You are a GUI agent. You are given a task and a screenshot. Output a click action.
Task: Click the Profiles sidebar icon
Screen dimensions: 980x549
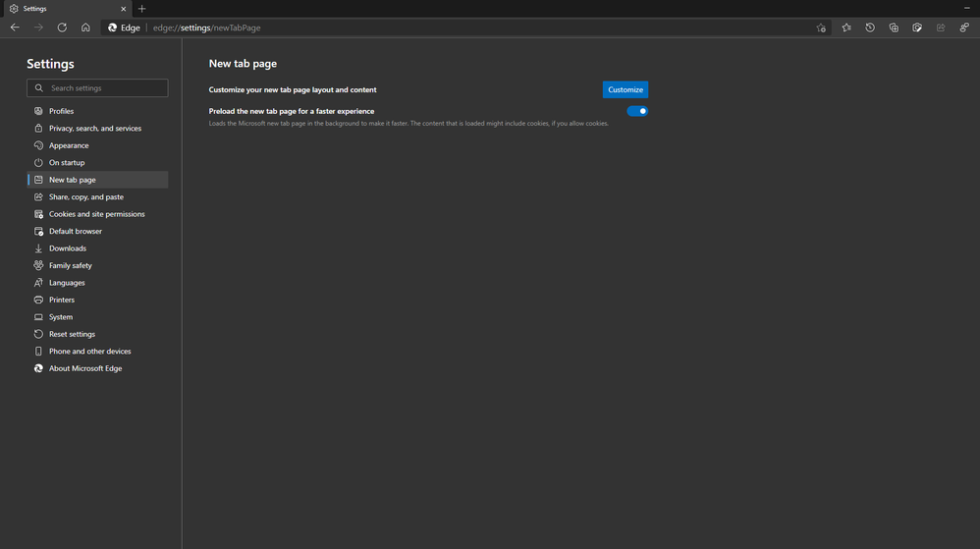38,111
